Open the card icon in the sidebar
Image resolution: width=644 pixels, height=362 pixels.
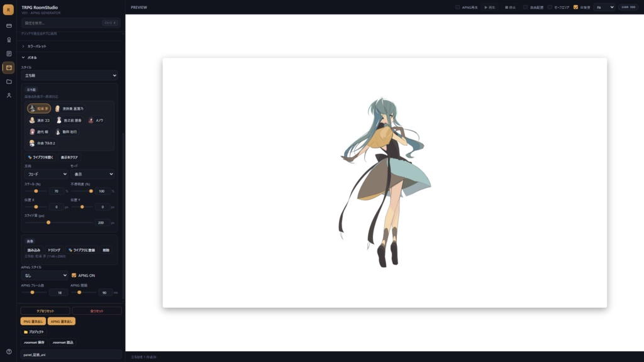coord(9,26)
